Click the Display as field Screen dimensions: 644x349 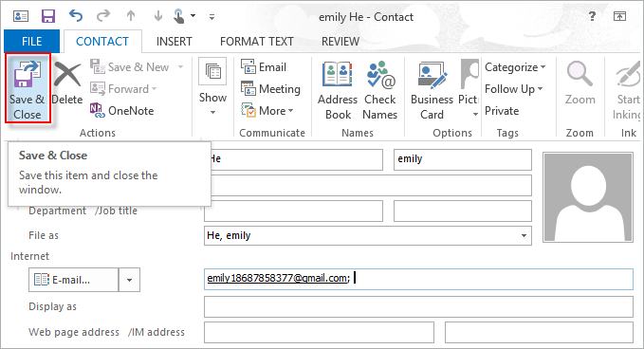tap(418, 306)
